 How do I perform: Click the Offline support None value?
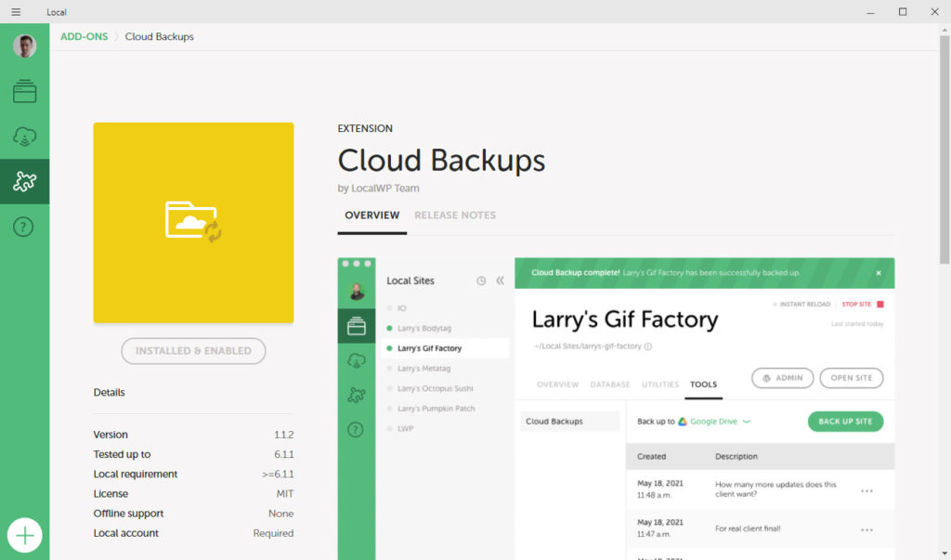(280, 514)
